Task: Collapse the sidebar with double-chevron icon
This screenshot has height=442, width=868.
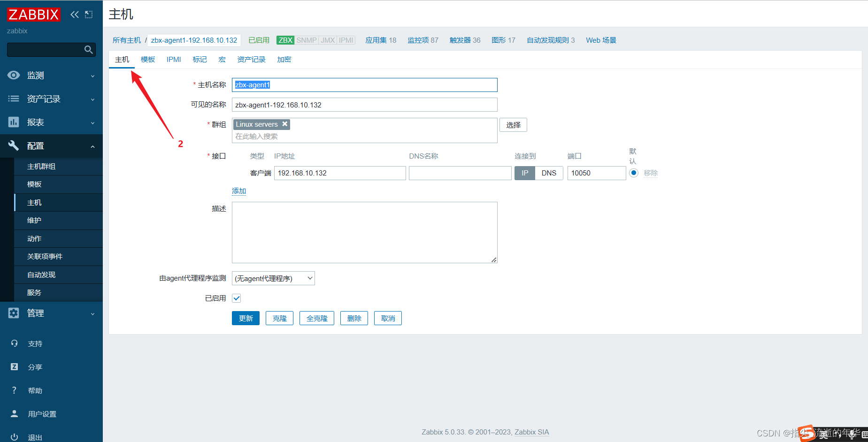Action: (75, 15)
